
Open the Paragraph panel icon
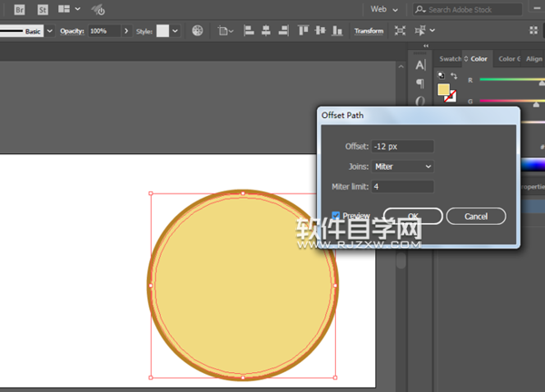(420, 83)
